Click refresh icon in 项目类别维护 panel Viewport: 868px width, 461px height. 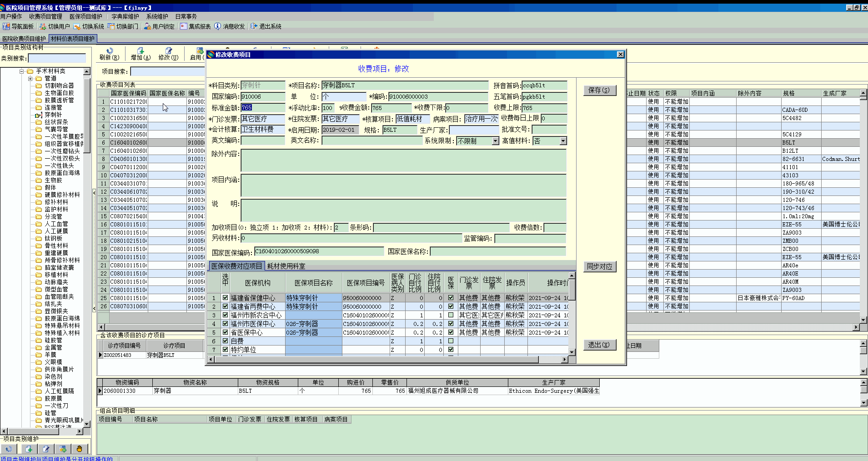tap(9, 449)
